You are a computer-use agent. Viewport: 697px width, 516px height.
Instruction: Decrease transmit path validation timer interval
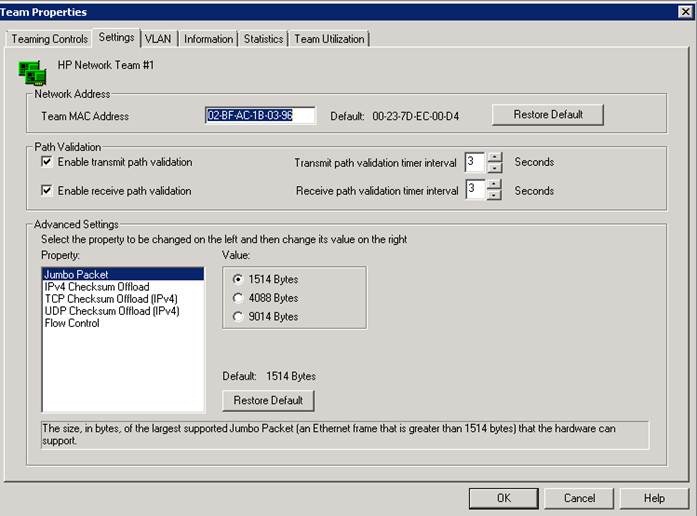tap(494, 167)
